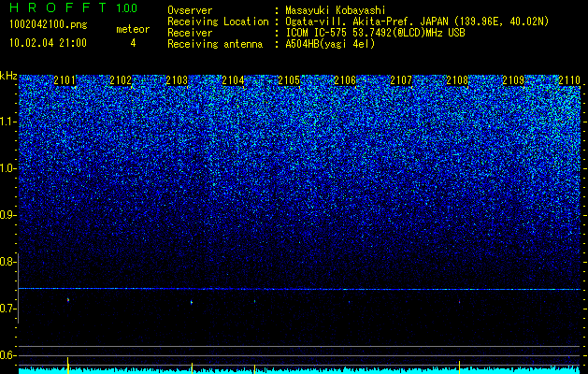588x374 pixels.
Task: Click the 0.6 frequency axis label
Action: pyautogui.click(x=7, y=355)
